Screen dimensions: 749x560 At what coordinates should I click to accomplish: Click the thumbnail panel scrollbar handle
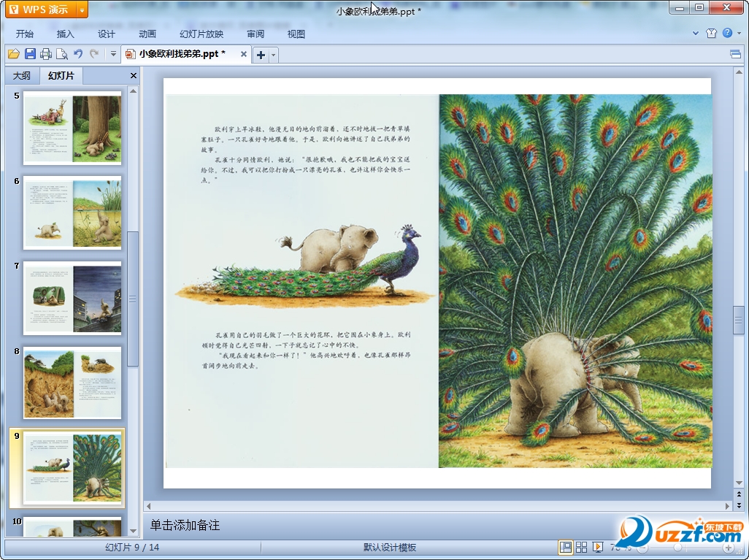134,299
